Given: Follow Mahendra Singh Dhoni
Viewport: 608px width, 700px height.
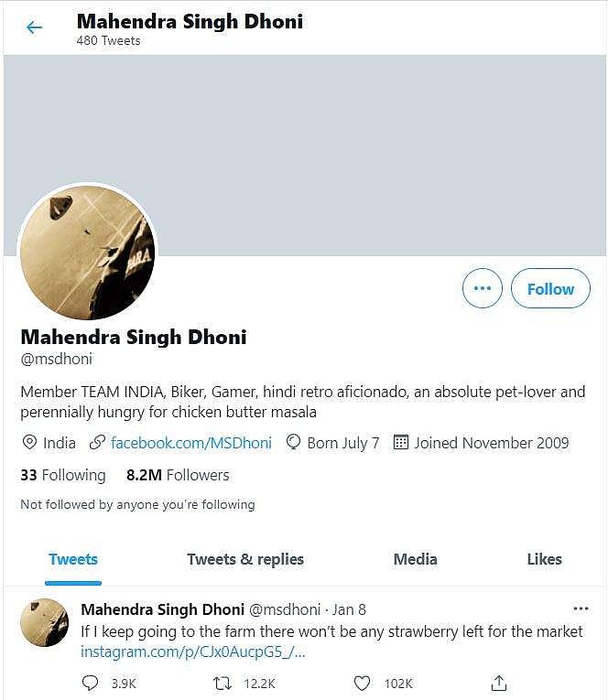Looking at the screenshot, I should point(550,289).
